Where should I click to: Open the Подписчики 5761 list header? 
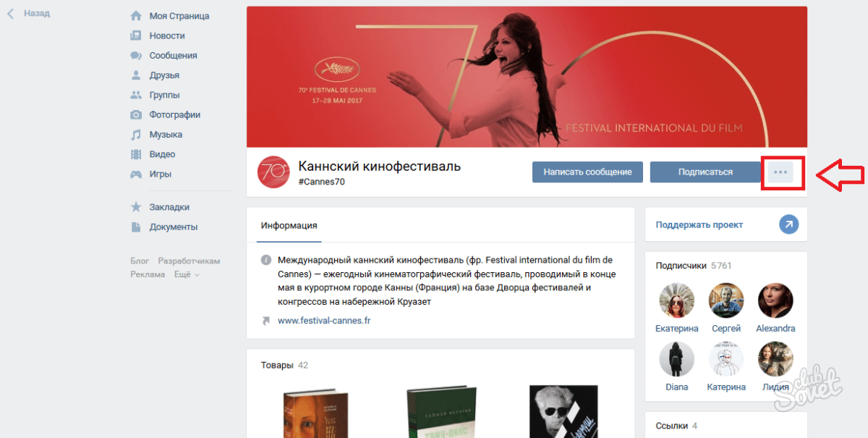pos(693,266)
